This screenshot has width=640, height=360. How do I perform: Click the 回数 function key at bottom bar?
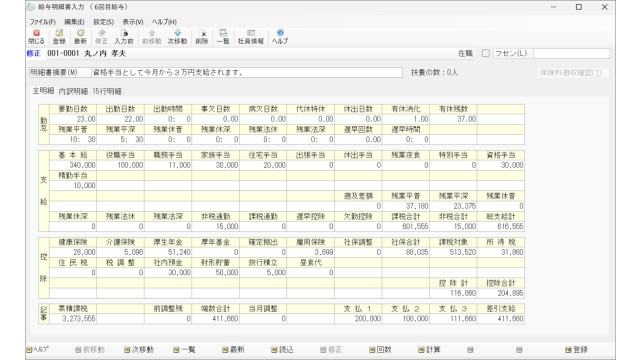pos(380,350)
